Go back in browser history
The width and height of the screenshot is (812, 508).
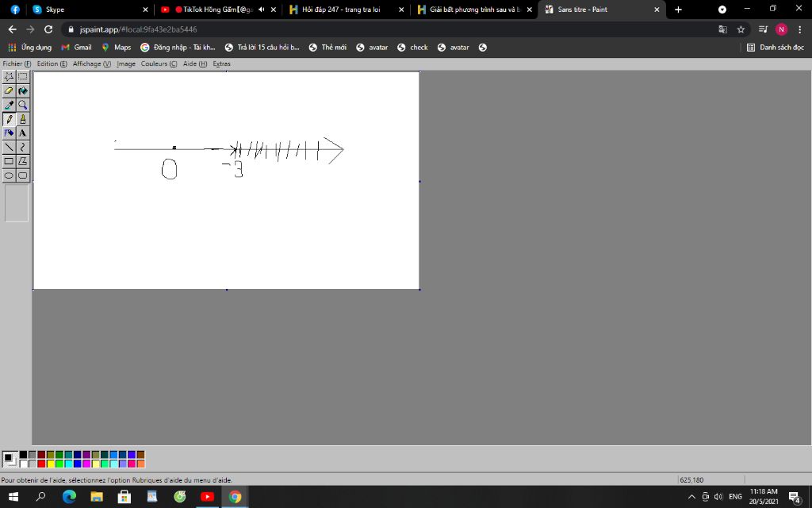tap(13, 29)
